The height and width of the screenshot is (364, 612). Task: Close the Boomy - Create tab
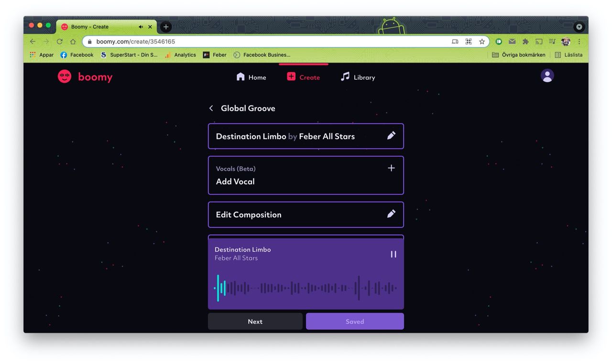pyautogui.click(x=150, y=27)
